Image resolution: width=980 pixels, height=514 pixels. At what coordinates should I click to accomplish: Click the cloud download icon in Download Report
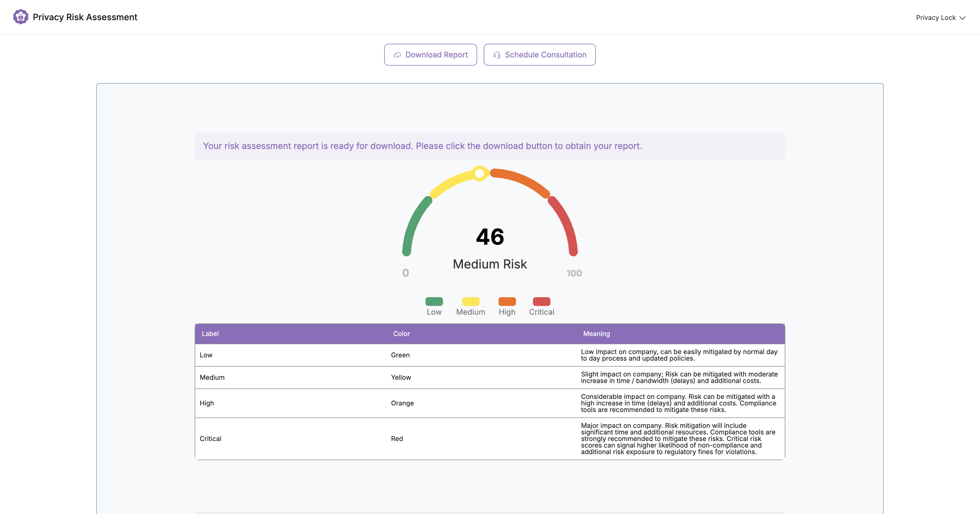point(397,55)
